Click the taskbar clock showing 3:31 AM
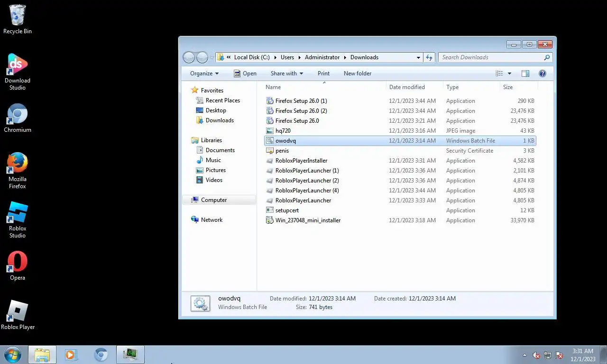 tap(583, 355)
